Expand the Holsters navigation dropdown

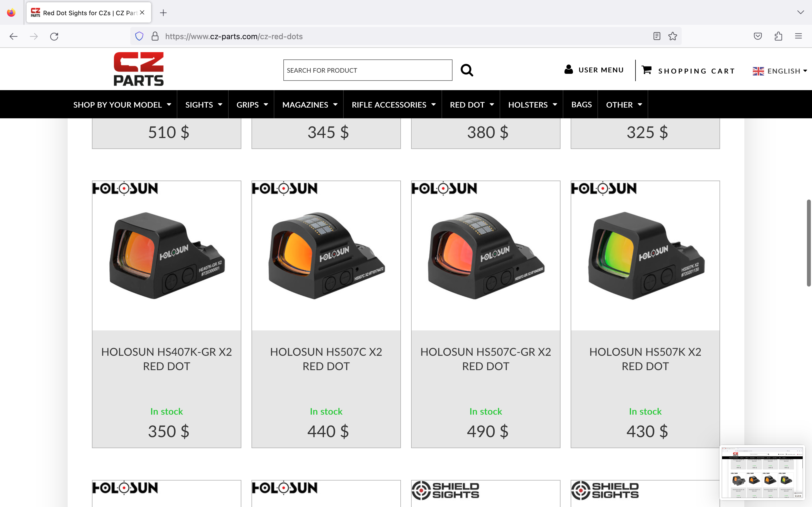pyautogui.click(x=532, y=104)
